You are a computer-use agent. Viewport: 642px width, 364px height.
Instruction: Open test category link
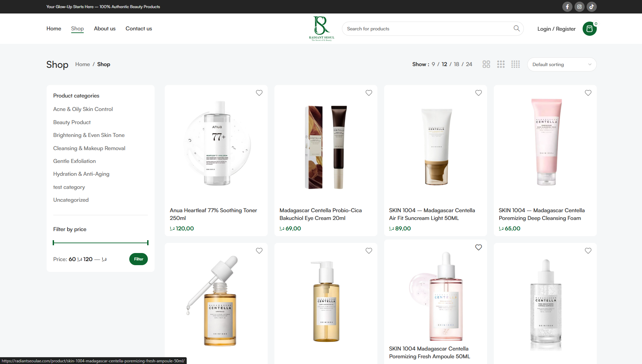(x=69, y=187)
